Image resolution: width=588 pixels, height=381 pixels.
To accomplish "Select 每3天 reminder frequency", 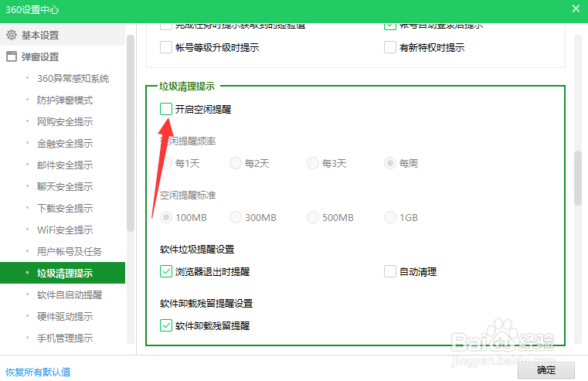I will (x=313, y=164).
